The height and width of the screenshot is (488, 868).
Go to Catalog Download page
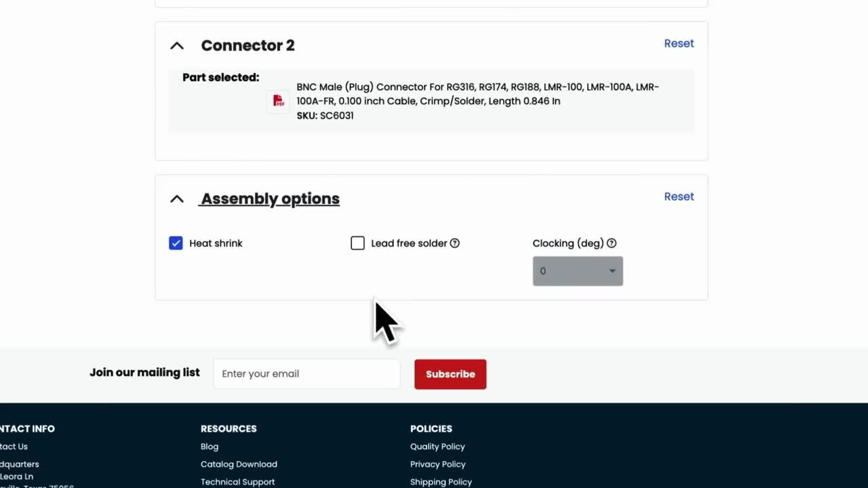(x=239, y=464)
